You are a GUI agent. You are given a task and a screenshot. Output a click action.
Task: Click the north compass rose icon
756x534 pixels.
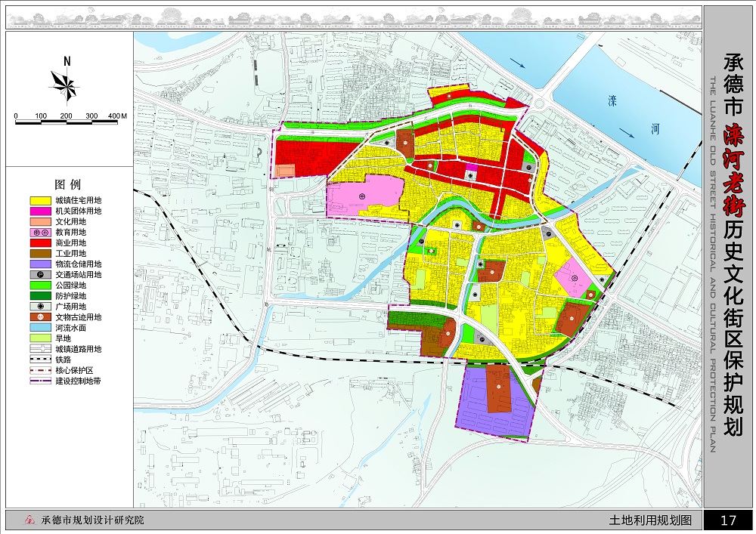coord(64,87)
